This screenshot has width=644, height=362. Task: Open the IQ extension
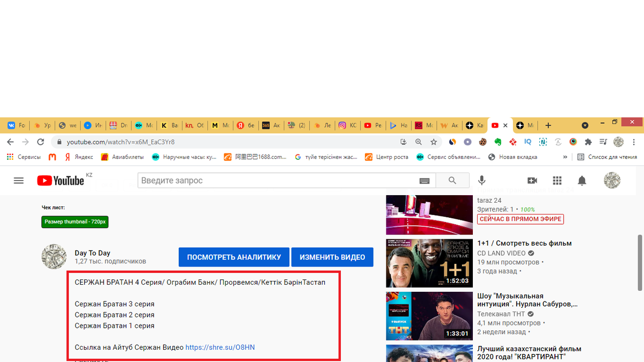[x=528, y=142]
